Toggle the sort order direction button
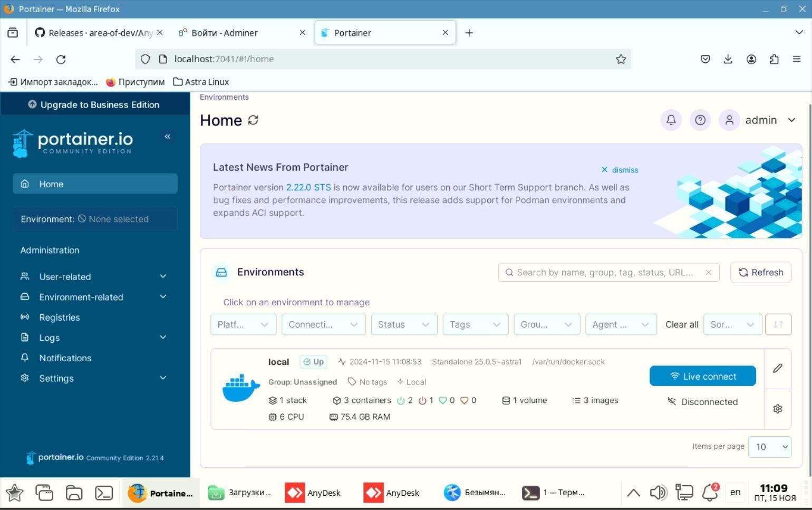This screenshot has height=510, width=812. coord(778,324)
